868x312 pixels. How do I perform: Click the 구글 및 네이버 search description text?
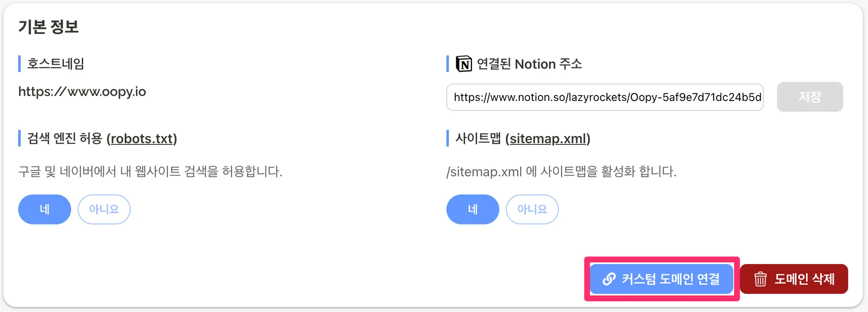[150, 171]
